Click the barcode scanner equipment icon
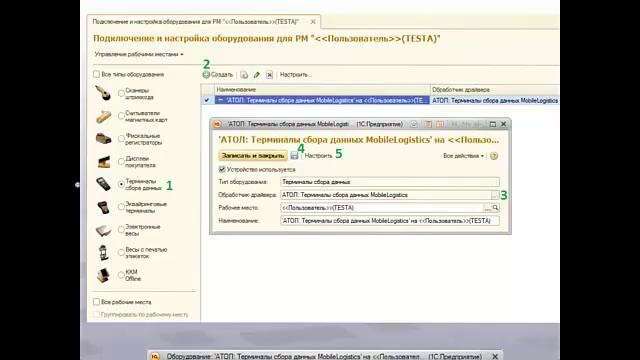The image size is (640, 360). click(103, 93)
